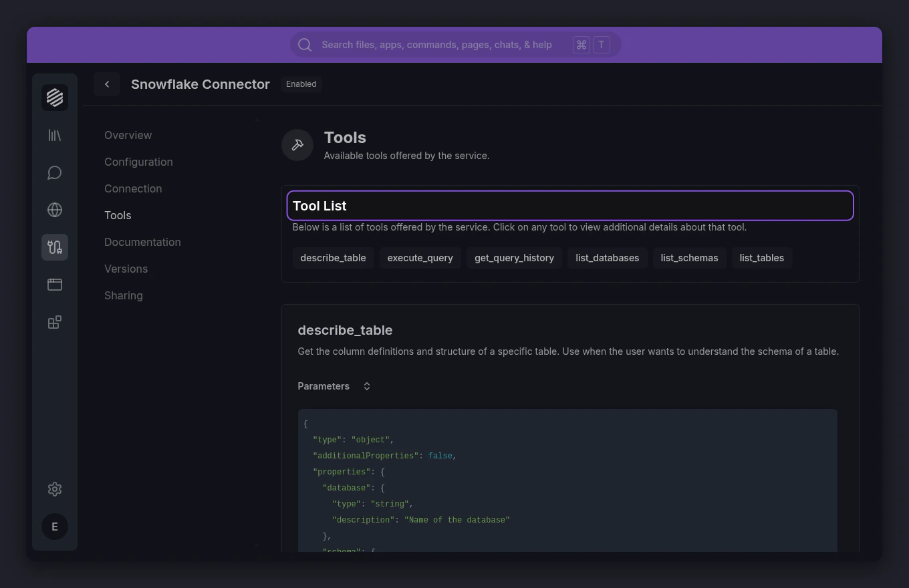Click the describe_table section heading
909x588 pixels.
345,330
